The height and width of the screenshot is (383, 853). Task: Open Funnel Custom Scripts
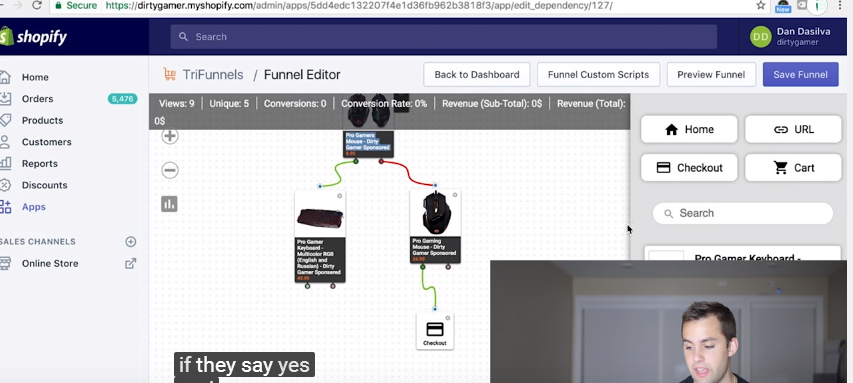point(598,75)
